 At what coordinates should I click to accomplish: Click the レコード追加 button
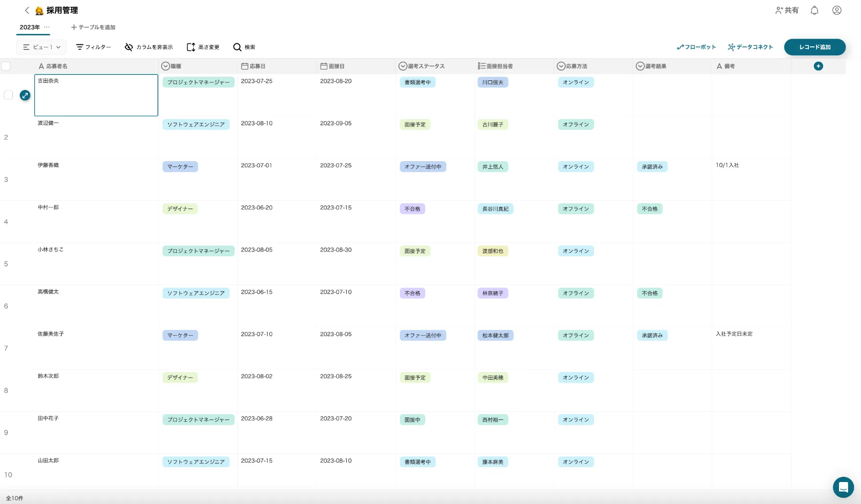tap(815, 47)
